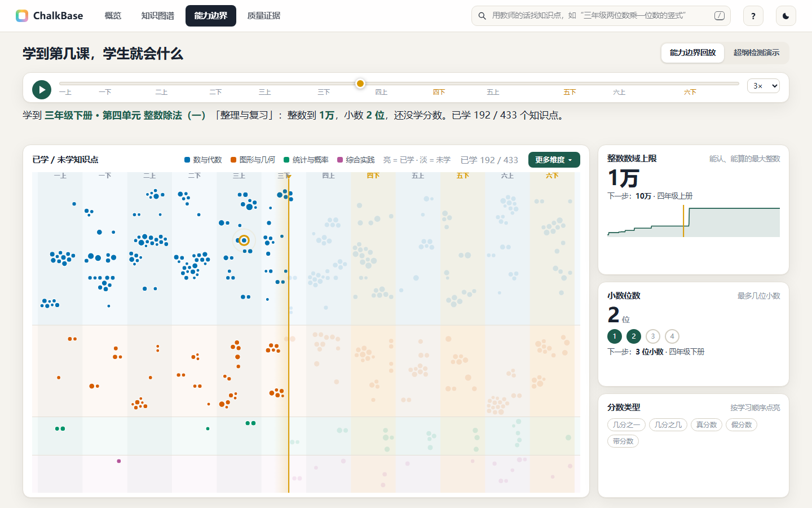Jump to 六下 label under playback slider
Viewport: 812px width, 508px height.
[x=690, y=92]
